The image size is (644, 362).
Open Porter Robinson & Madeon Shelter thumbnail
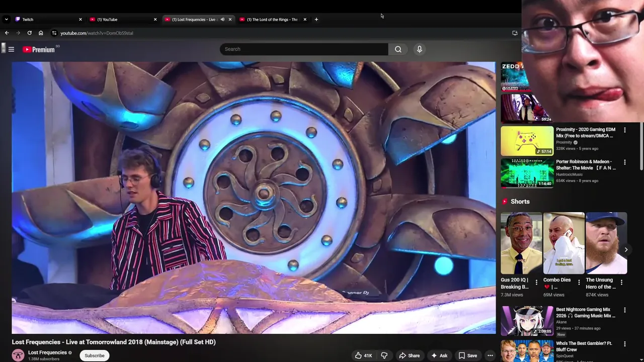click(527, 173)
